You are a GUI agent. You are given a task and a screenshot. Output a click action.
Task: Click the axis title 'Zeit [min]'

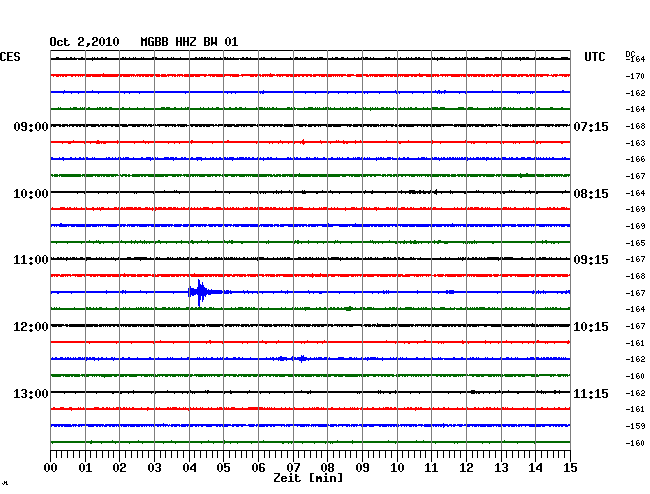pos(308,478)
